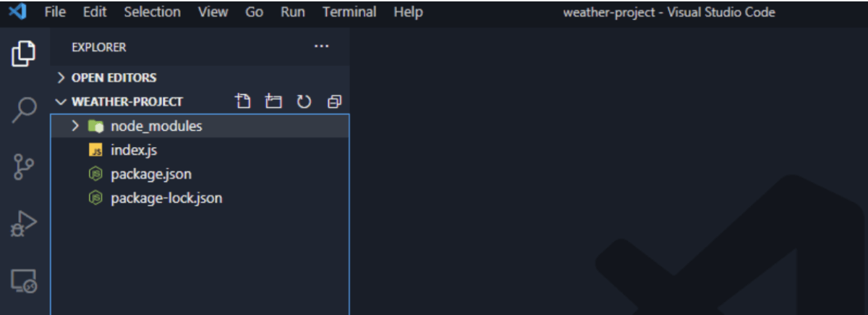Open the index.js file
The height and width of the screenshot is (315, 868).
134,150
